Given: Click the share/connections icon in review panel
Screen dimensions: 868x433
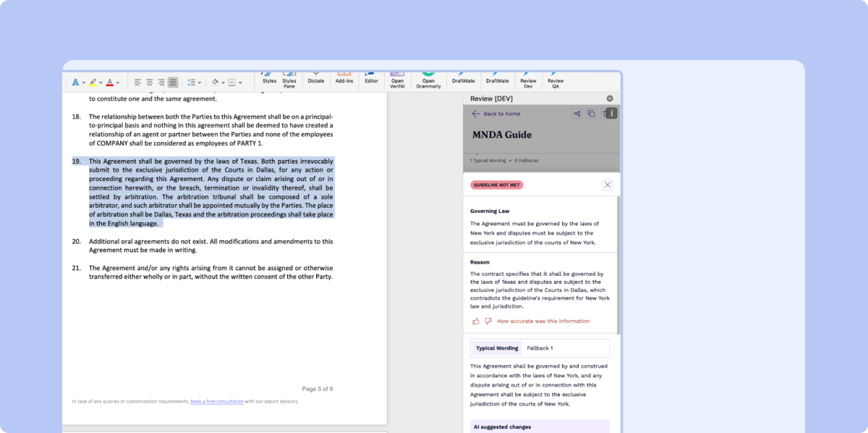Looking at the screenshot, I should [576, 114].
